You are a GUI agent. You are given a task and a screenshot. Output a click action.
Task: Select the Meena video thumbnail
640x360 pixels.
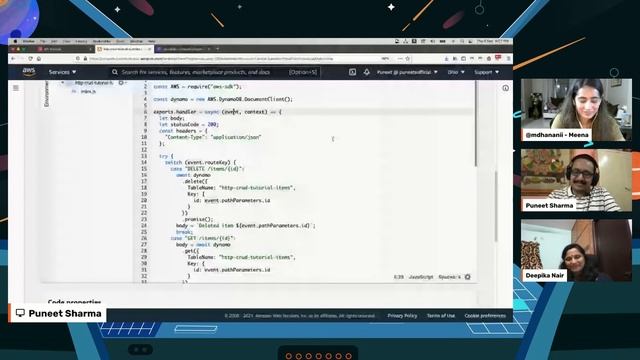tap(576, 110)
